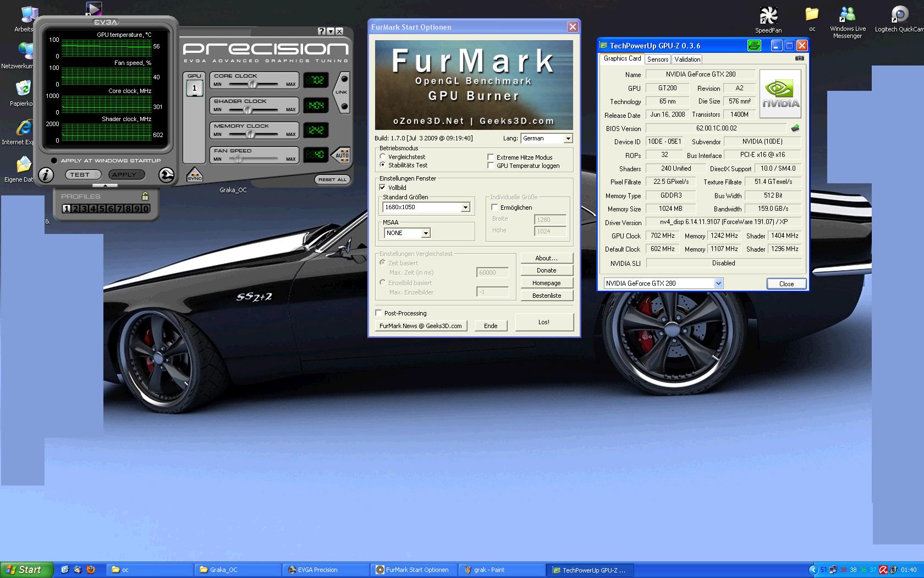924x578 pixels.
Task: Click the BIOS save chip icon in GPU-Z
Action: click(x=795, y=128)
